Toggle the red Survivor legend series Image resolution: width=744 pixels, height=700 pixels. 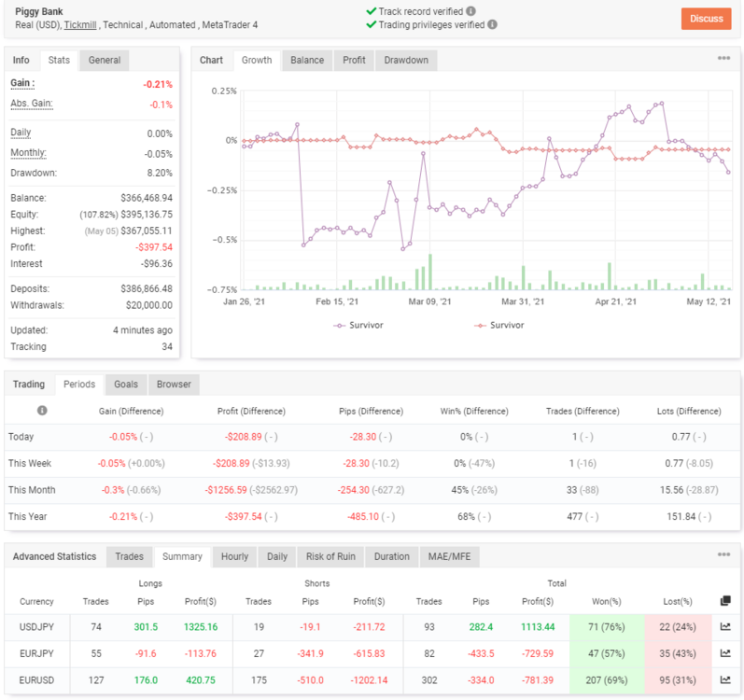(x=499, y=325)
